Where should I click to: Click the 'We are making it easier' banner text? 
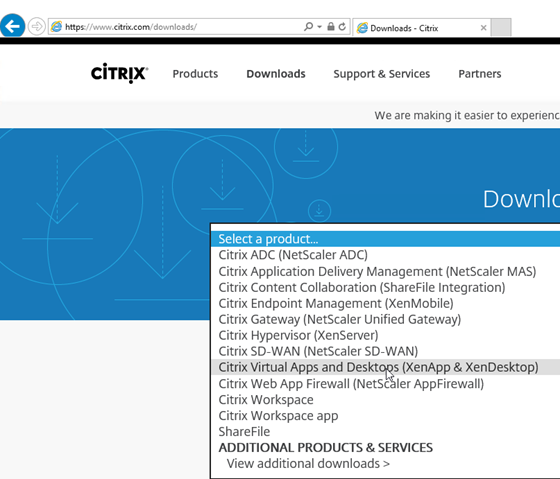pyautogui.click(x=467, y=115)
